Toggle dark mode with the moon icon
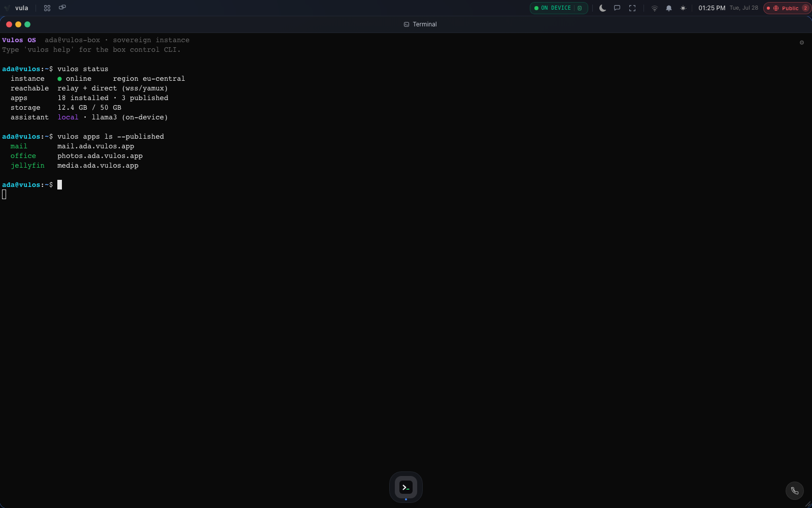This screenshot has height=508, width=812. tap(602, 8)
